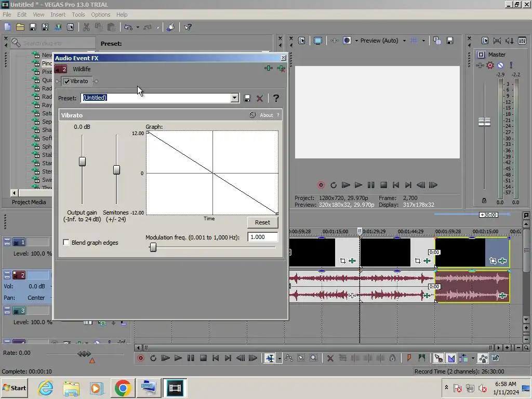The width and height of the screenshot is (532, 399).
Task: Toggle Downmix Output in Master Bus
Action: [497, 41]
